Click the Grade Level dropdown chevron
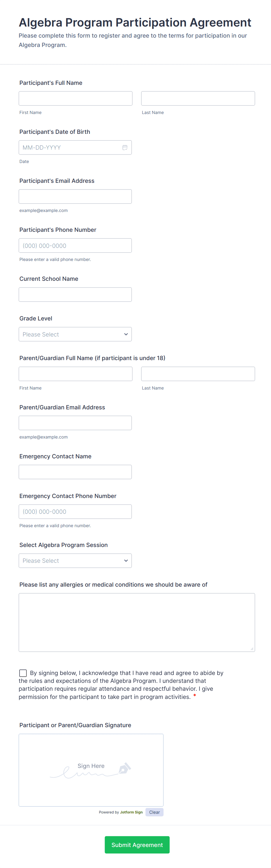This screenshot has height=868, width=271. point(126,334)
